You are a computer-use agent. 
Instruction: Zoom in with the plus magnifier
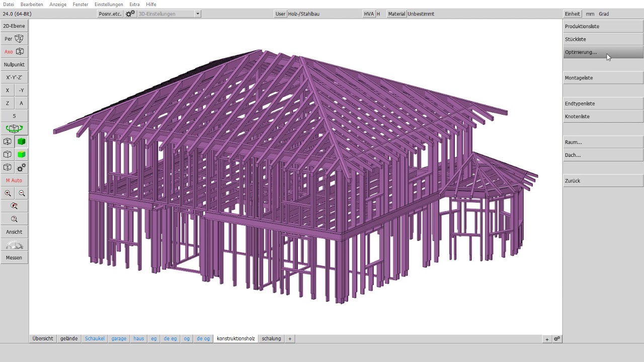tap(8, 193)
